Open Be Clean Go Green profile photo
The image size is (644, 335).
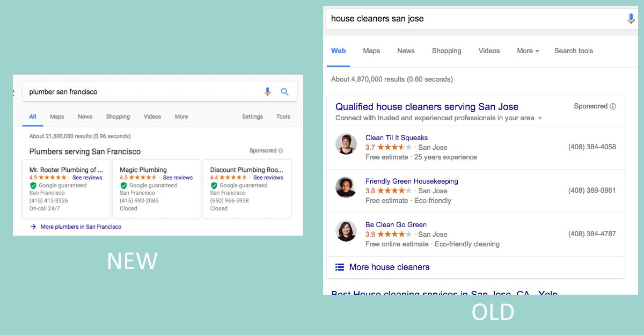tap(346, 231)
